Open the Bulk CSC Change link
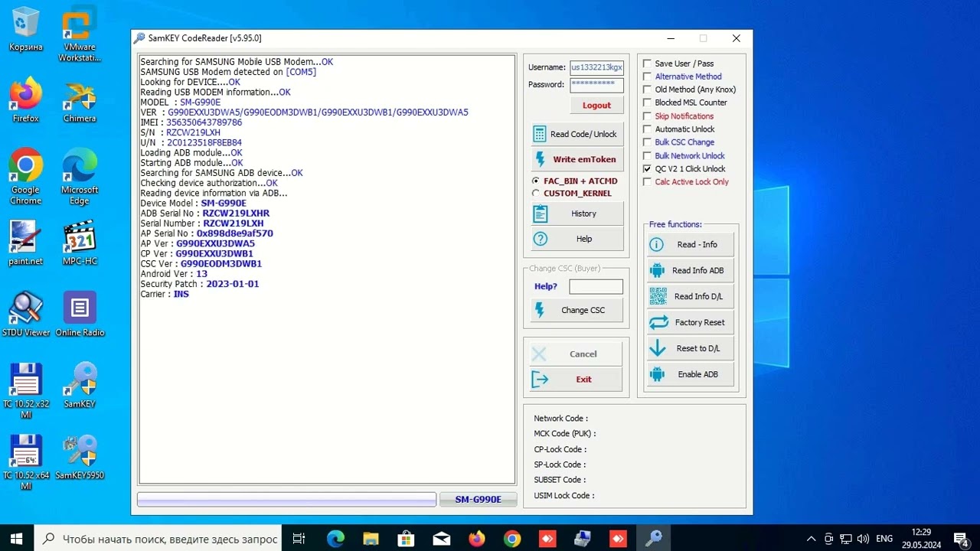The height and width of the screenshot is (551, 980). click(x=684, y=142)
